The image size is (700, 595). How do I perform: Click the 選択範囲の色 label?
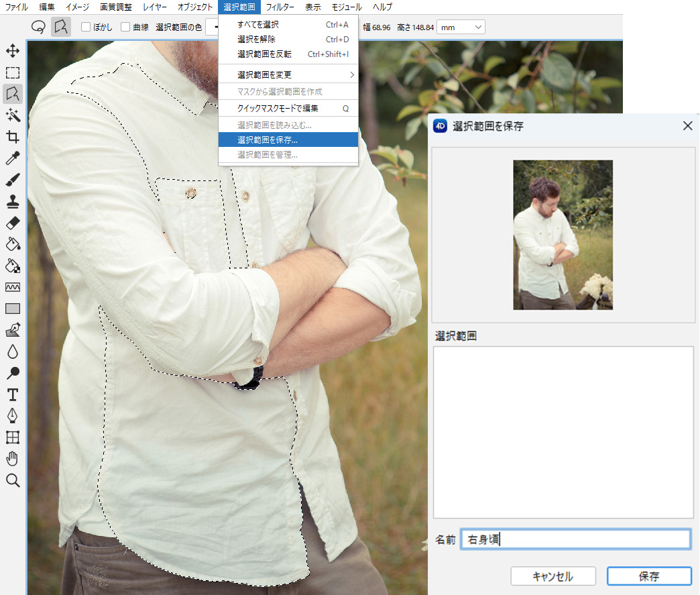[178, 28]
